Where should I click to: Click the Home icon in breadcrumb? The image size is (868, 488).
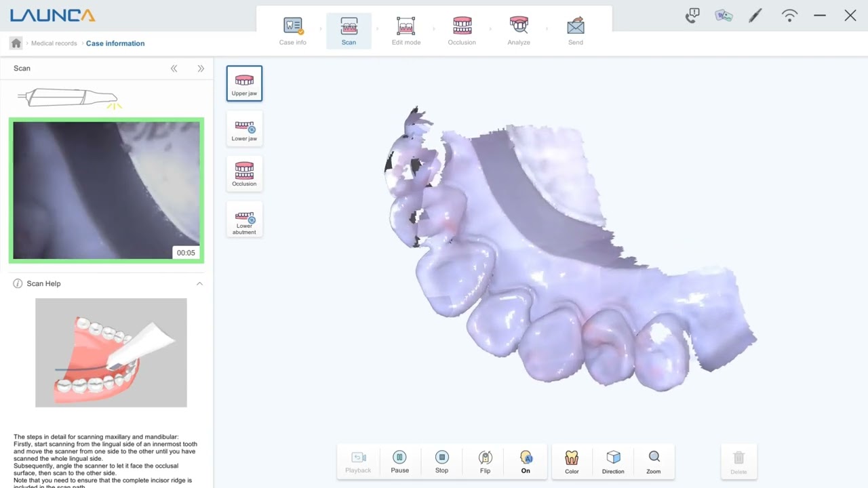[16, 43]
